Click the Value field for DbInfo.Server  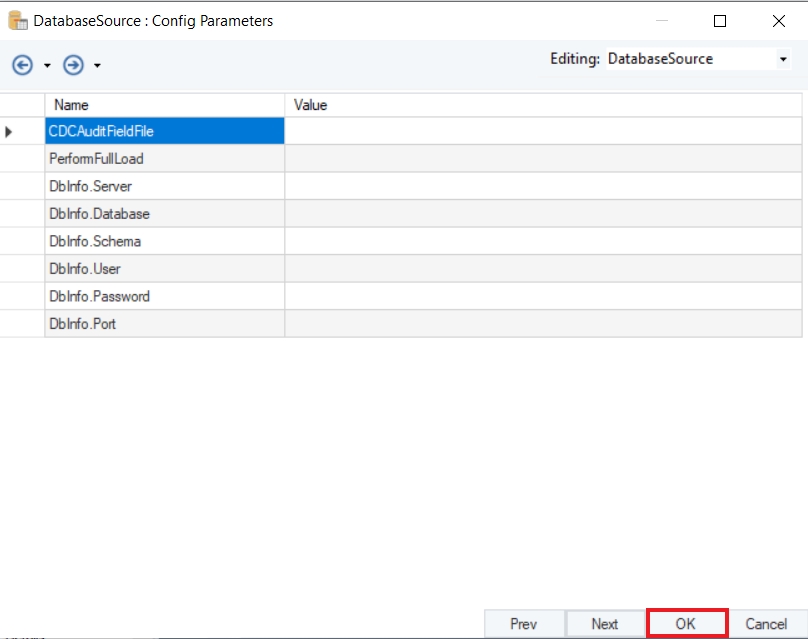[542, 186]
